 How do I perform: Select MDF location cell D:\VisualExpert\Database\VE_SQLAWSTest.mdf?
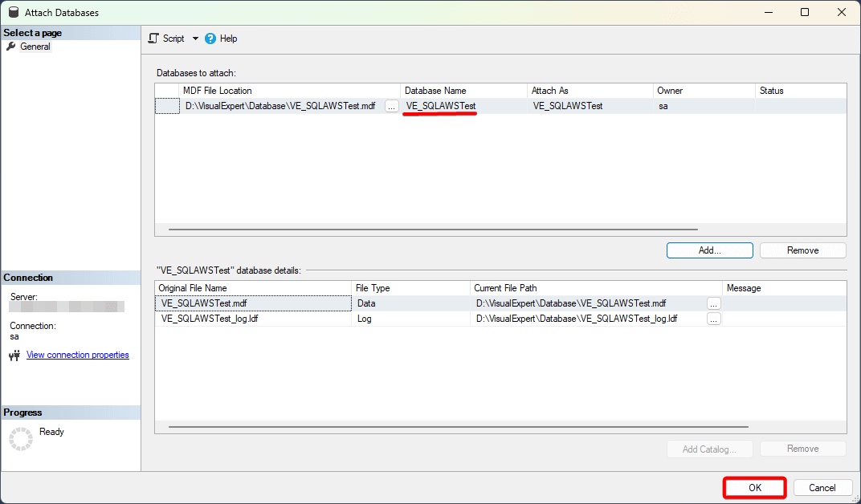coord(280,107)
